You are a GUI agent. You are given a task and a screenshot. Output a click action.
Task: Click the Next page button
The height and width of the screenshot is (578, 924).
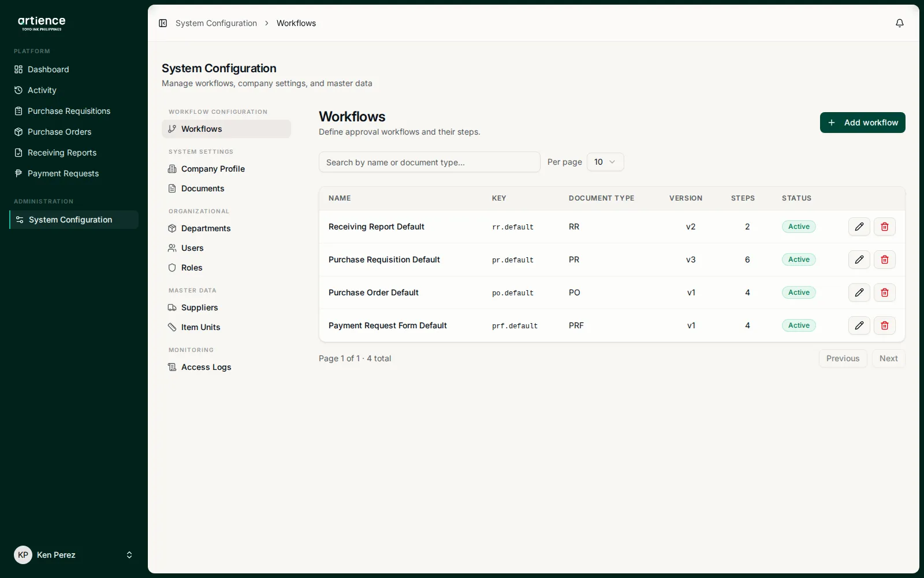click(889, 358)
